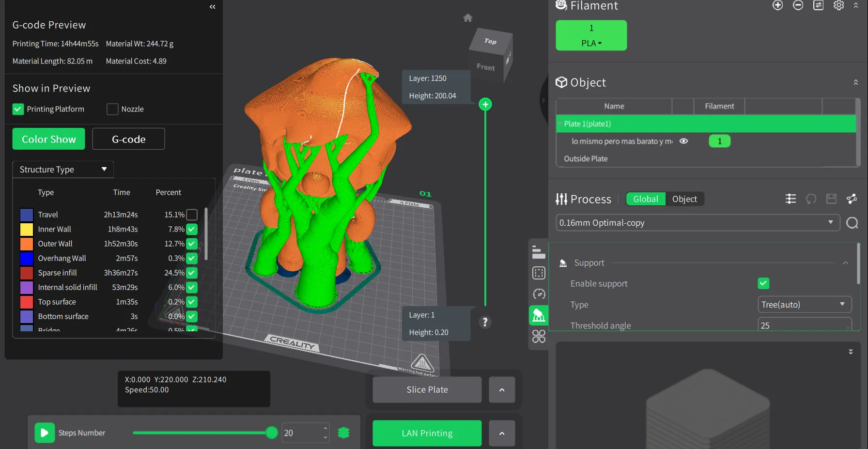
Task: Collapse the G-code Preview panel
Action: pos(212,7)
